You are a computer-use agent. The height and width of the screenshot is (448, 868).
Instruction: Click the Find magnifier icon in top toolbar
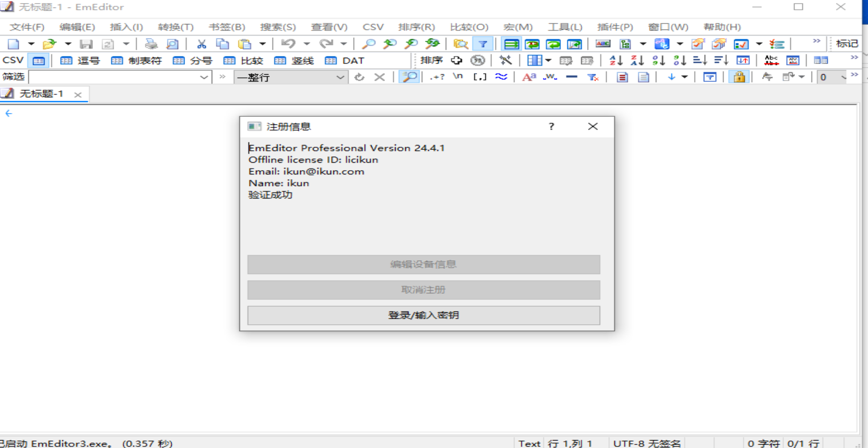pyautogui.click(x=368, y=44)
